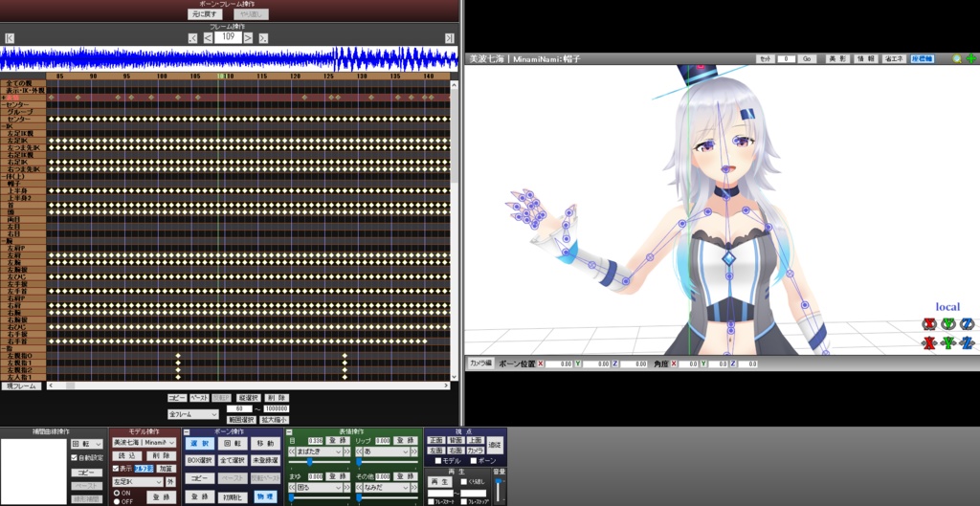Screen dimensions: 980x506
Task: Enable the ボーン view-follow checkbox
Action: coord(473,461)
